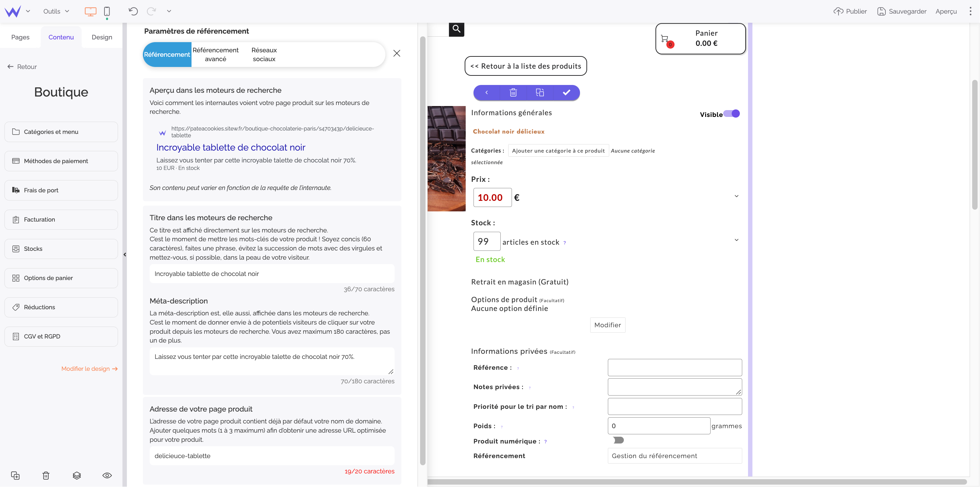Image resolution: width=980 pixels, height=487 pixels.
Task: Expand the stock unit dropdown chevron
Action: [x=736, y=240]
